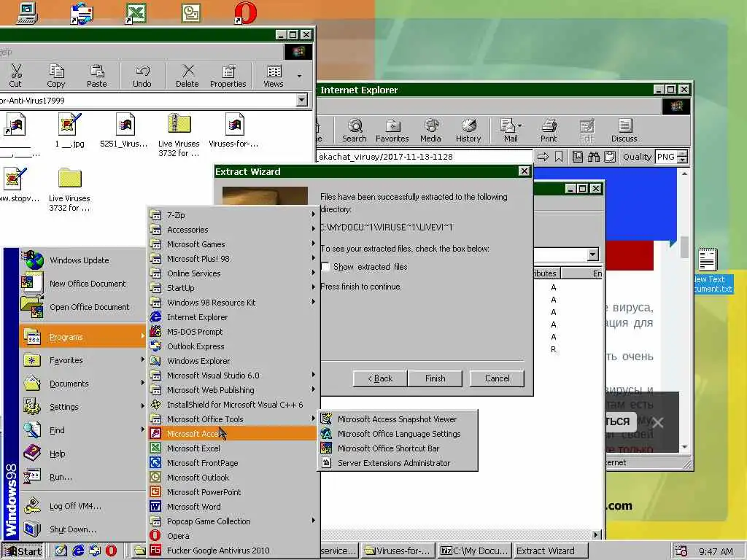
Task: Click the Internet Explorer address field
Action: [424, 157]
